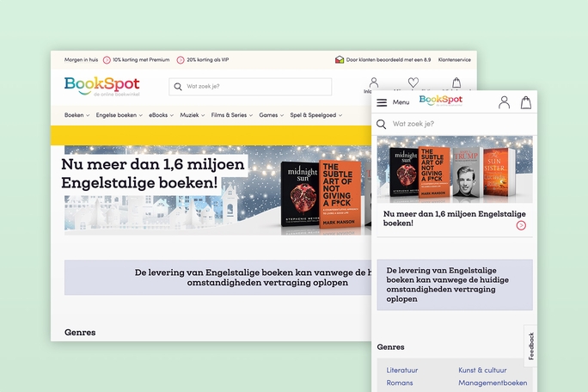Click mobile title Nu meer dan 1,6 miljoen Engelstalige
588x392 pixels.
454,218
